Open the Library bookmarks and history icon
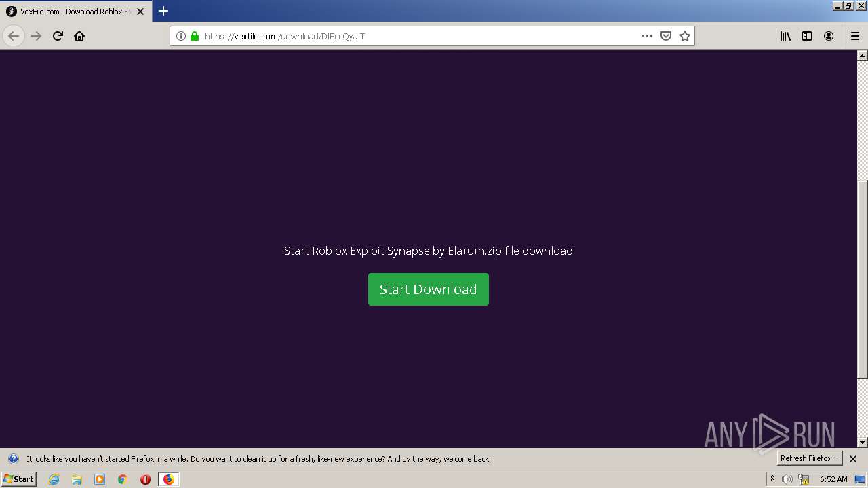Viewport: 868px width, 488px height. pyautogui.click(x=785, y=36)
